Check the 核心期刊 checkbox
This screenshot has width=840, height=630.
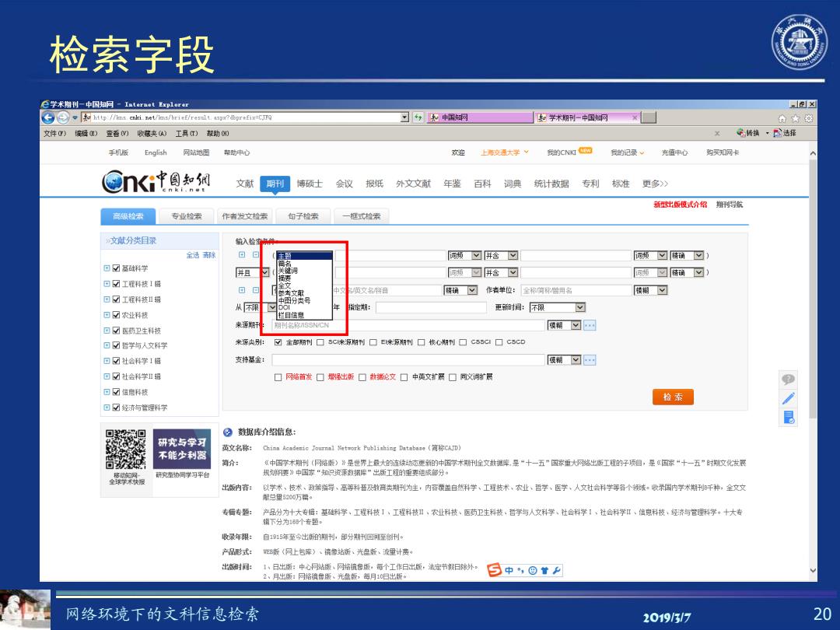point(421,342)
